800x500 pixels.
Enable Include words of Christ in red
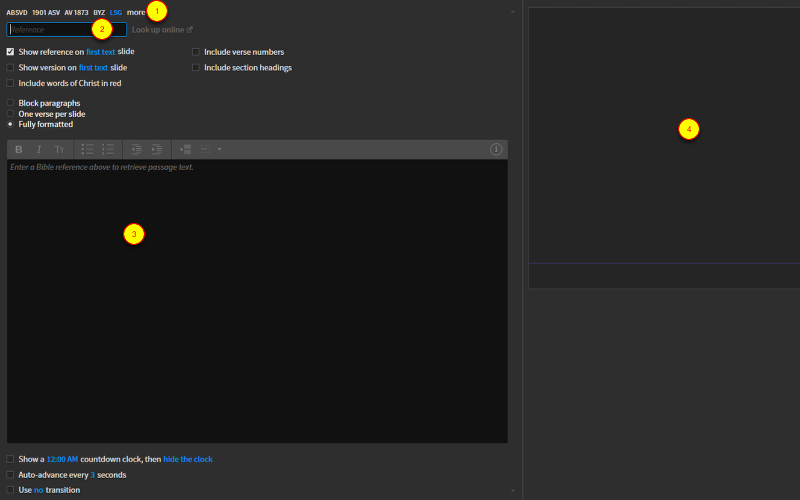point(10,83)
